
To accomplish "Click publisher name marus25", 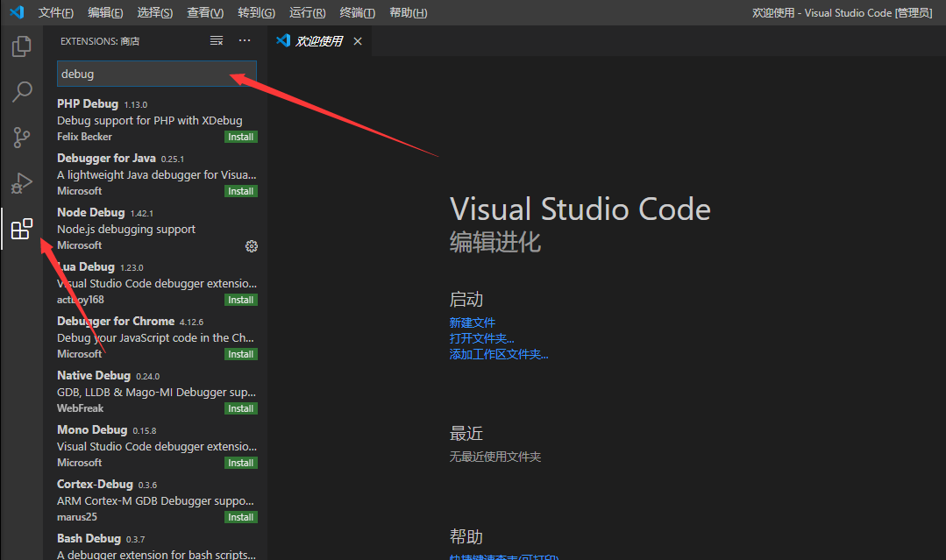I will pyautogui.click(x=76, y=516).
